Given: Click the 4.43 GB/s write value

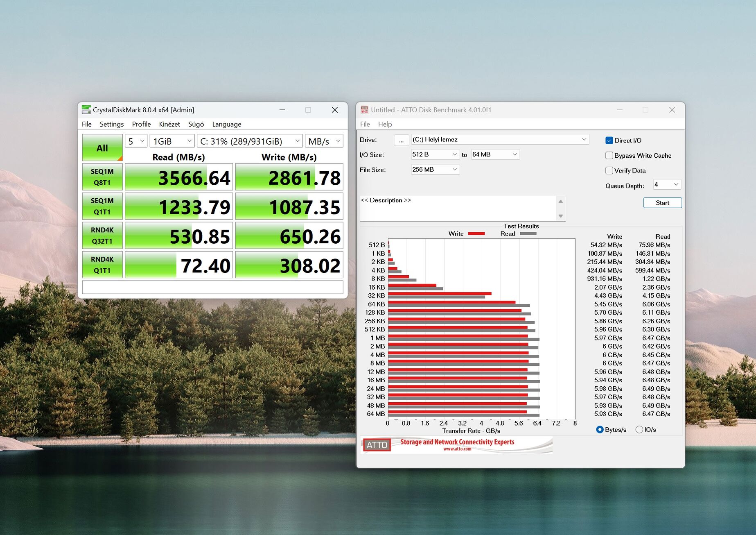Looking at the screenshot, I should click(x=608, y=295).
